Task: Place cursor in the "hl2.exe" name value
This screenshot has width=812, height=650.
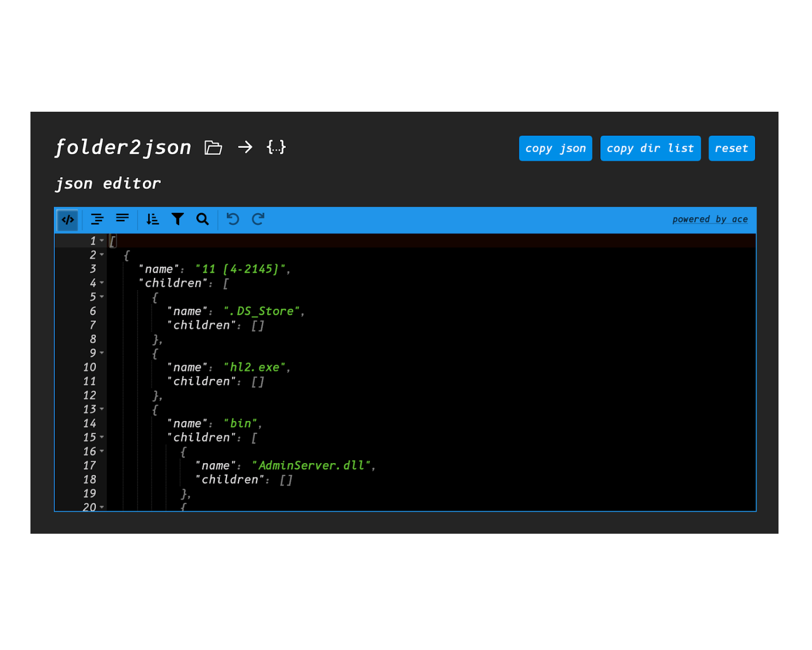Action: (x=255, y=367)
